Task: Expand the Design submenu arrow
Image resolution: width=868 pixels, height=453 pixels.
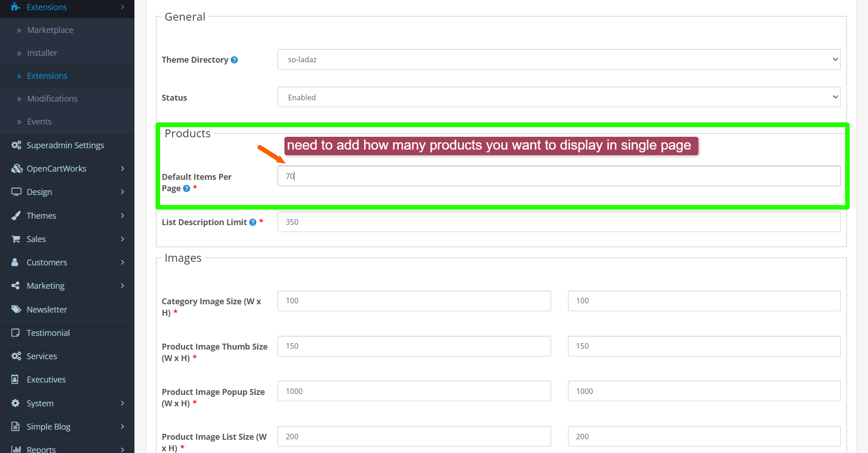Action: 123,192
